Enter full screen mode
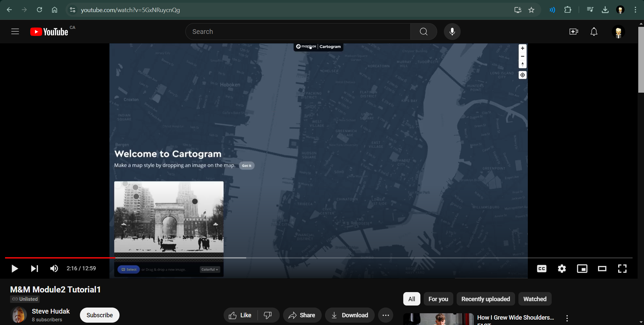644x325 pixels. pyautogui.click(x=622, y=269)
